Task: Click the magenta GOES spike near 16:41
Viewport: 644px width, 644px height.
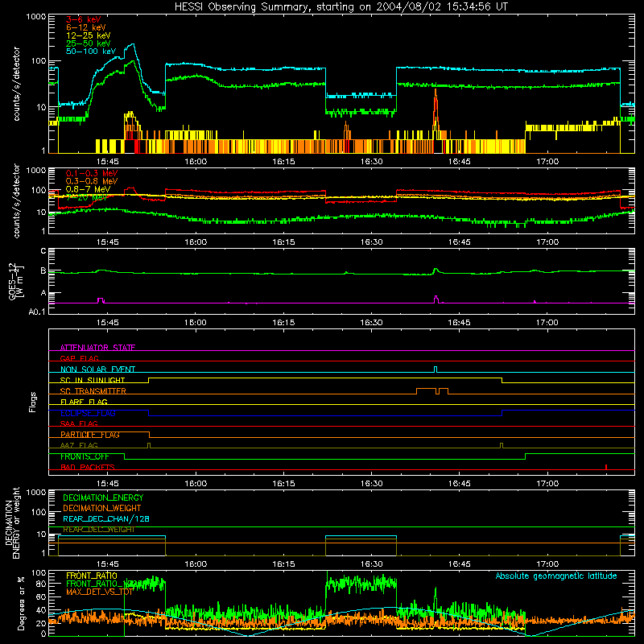Action: [x=436, y=299]
